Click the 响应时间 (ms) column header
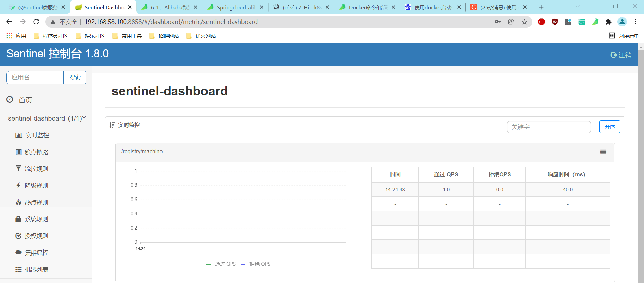The image size is (644, 283). click(x=568, y=174)
